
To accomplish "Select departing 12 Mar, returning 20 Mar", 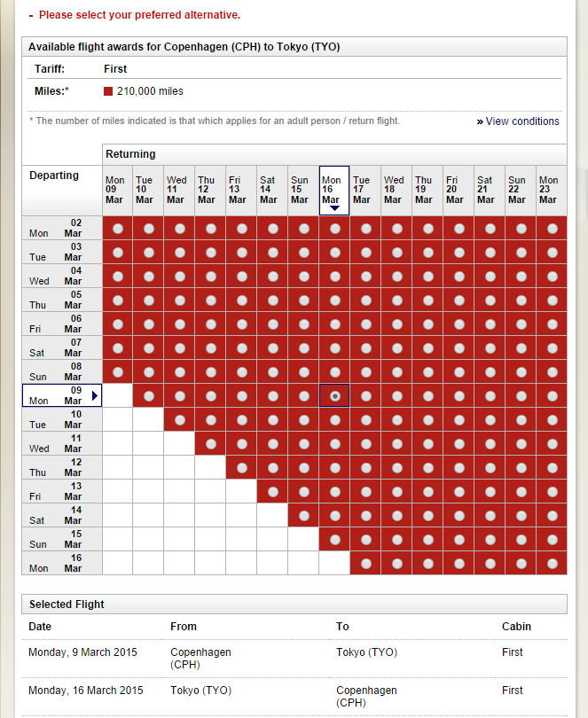I will click(459, 467).
